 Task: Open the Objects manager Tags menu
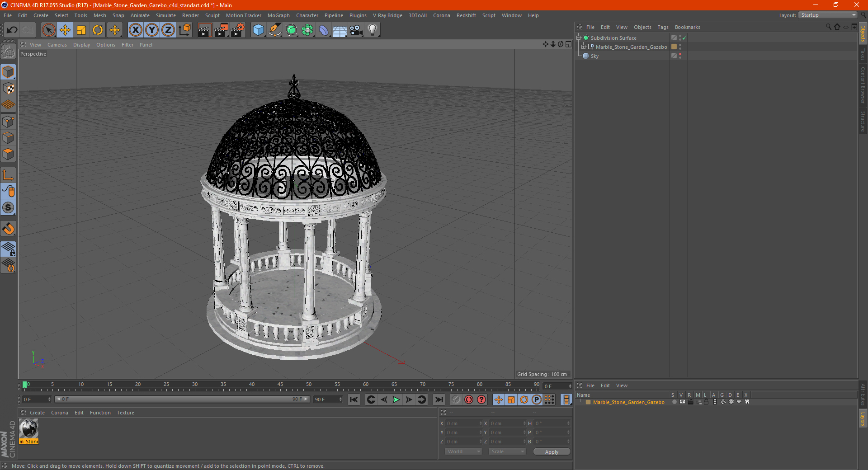(663, 27)
